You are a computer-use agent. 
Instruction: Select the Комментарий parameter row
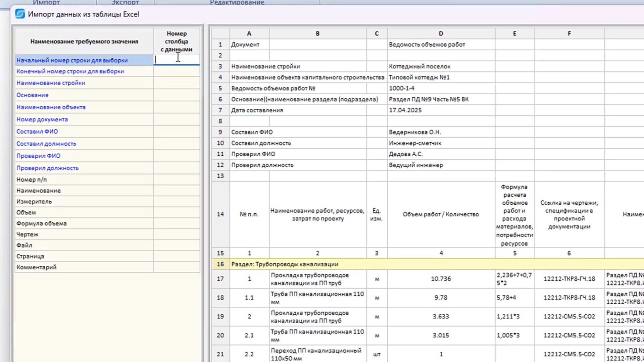point(107,267)
